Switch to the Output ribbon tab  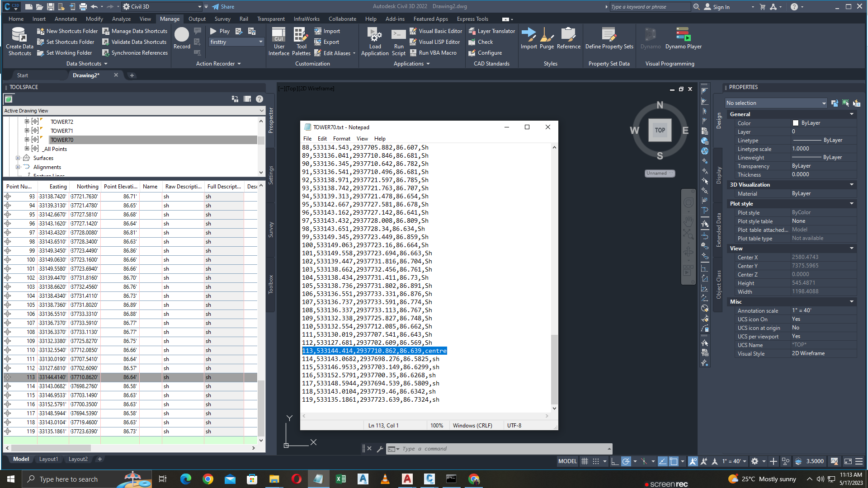(197, 19)
